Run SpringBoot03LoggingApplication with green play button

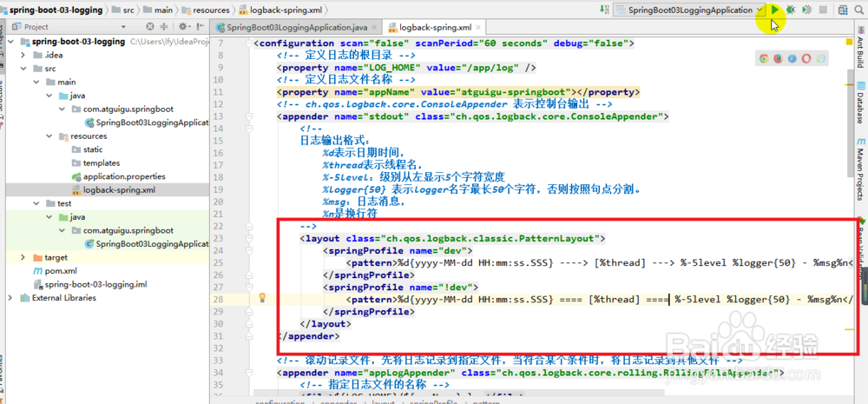(x=774, y=10)
